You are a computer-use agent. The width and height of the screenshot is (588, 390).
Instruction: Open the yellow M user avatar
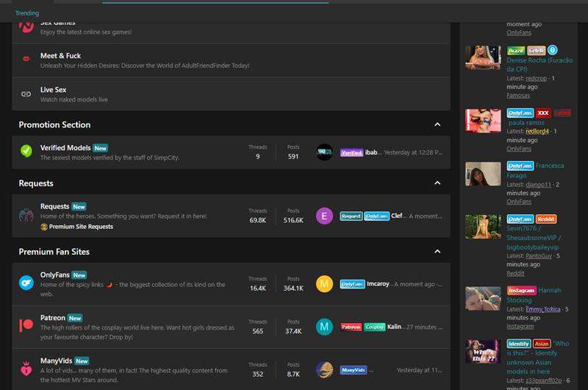coord(324,284)
